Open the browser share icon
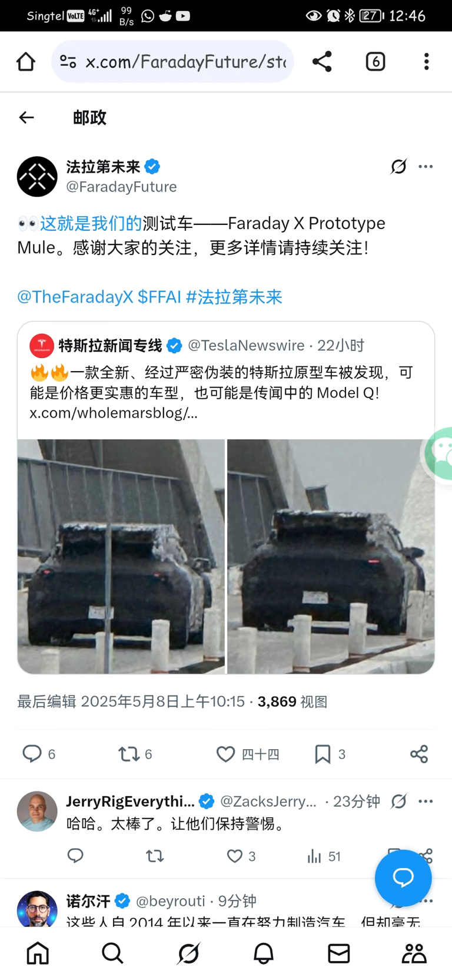 click(x=322, y=61)
